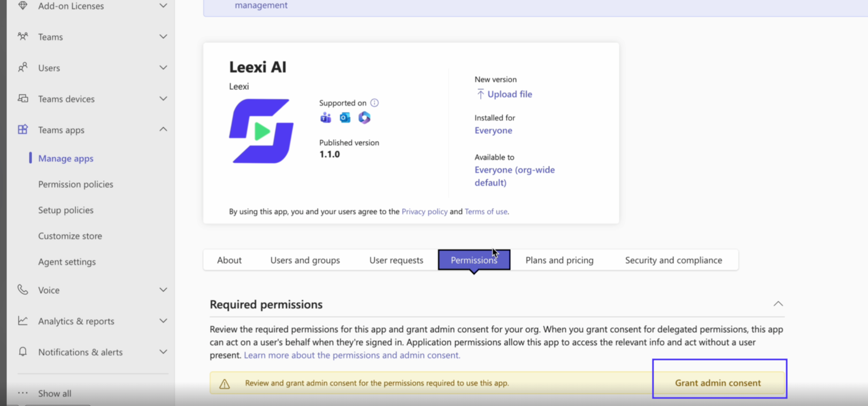
Task: Click the Teams apps sidebar icon
Action: pos(22,129)
